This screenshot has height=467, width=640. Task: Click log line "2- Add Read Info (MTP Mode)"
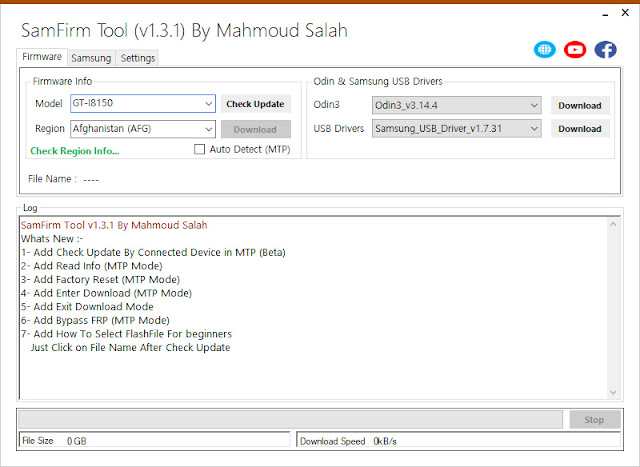click(91, 266)
